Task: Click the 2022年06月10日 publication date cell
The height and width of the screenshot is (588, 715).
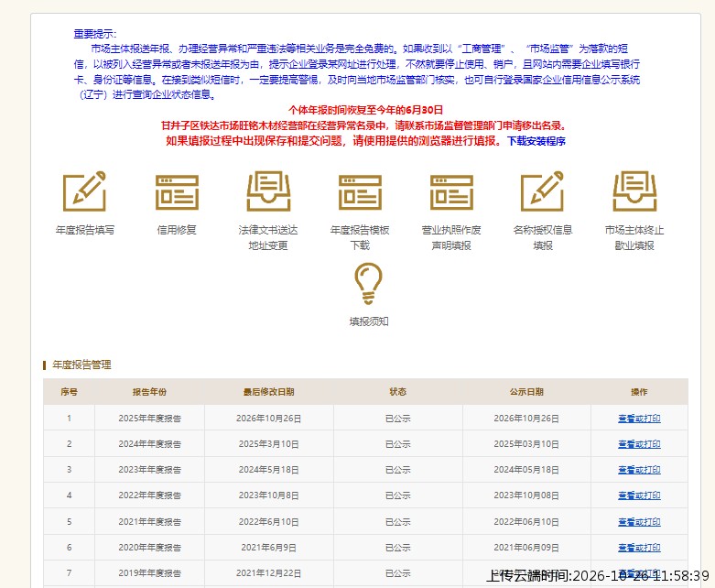Action: [526, 521]
